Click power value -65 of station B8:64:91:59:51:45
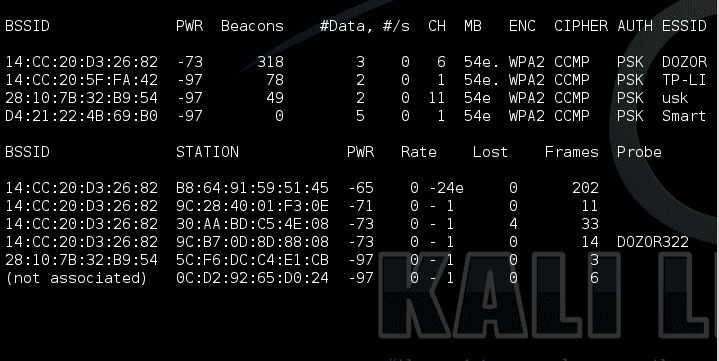The height and width of the screenshot is (361, 719). coord(360,188)
